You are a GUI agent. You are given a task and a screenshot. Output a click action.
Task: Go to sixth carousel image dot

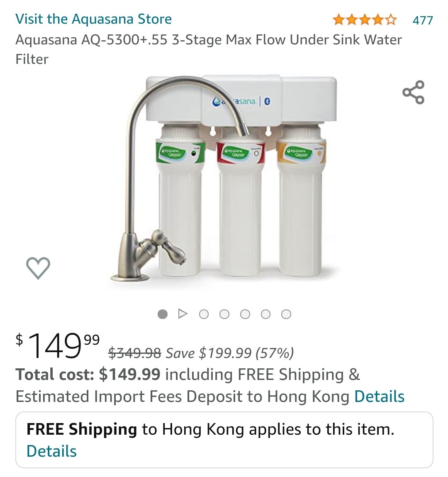point(265,314)
